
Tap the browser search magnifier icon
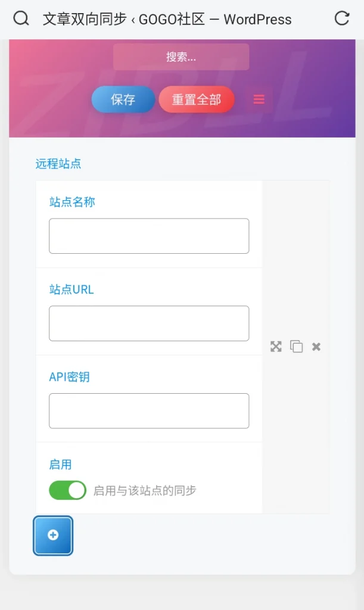21,18
